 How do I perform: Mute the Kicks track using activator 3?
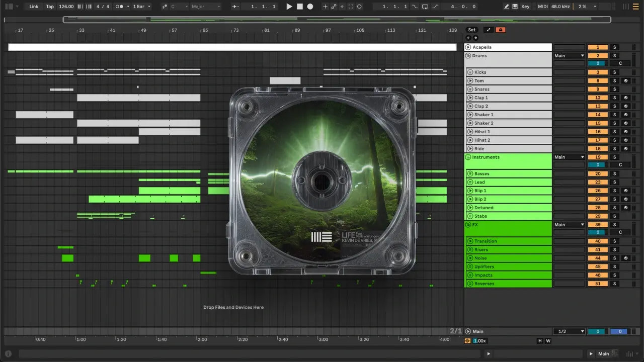pos(598,72)
